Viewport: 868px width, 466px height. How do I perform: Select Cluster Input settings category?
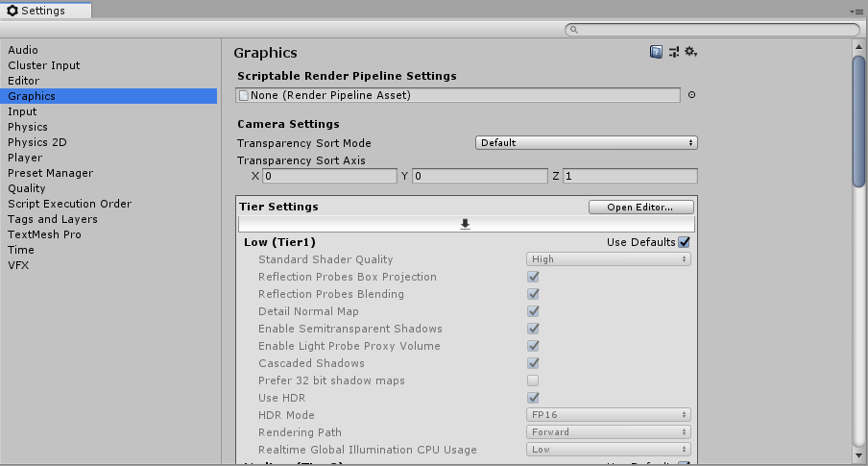point(108,65)
